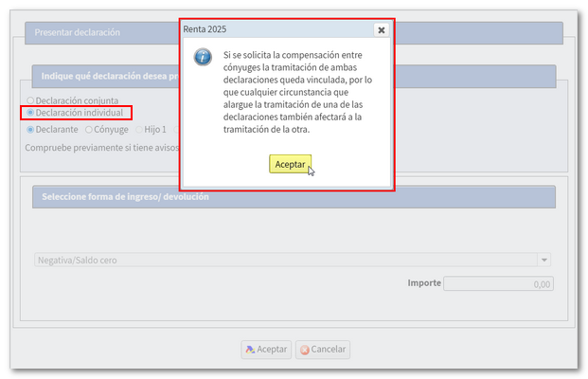The width and height of the screenshot is (588, 379).
Task: Close the Renta 2025 dialog
Action: pos(381,30)
